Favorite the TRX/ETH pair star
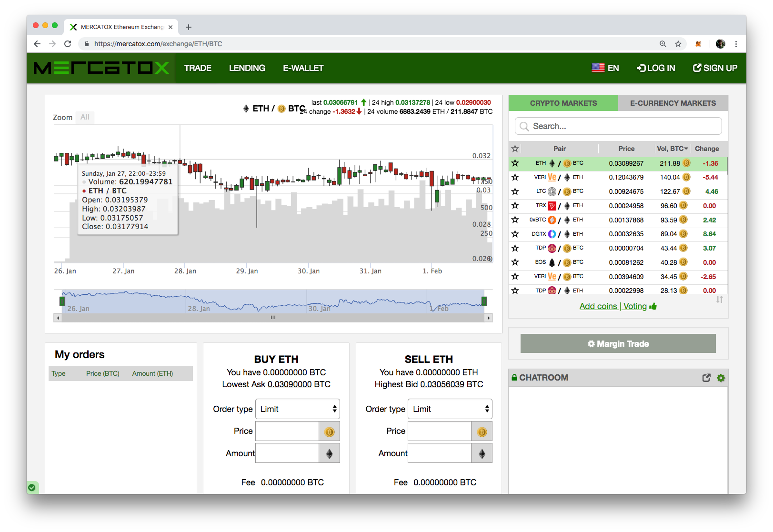 515,206
